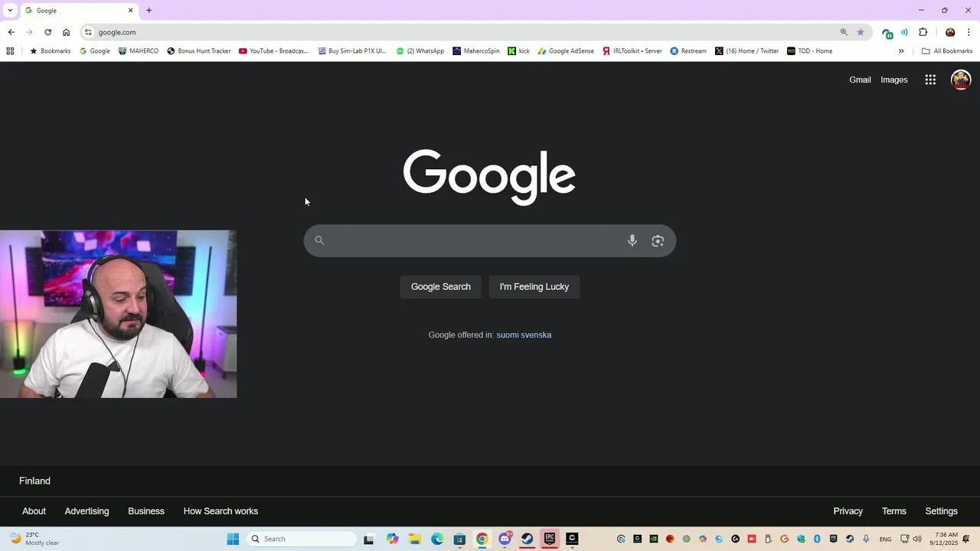
Task: Start voice search with microphone icon
Action: [632, 241]
